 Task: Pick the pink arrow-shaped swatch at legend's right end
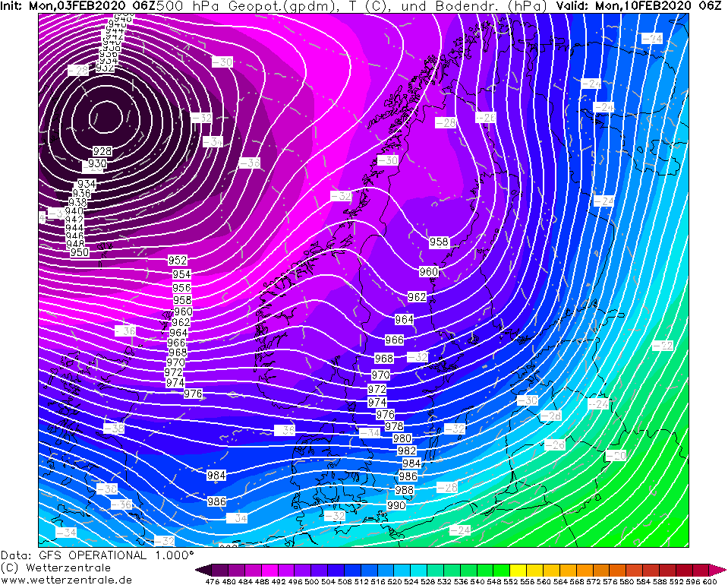(718, 570)
